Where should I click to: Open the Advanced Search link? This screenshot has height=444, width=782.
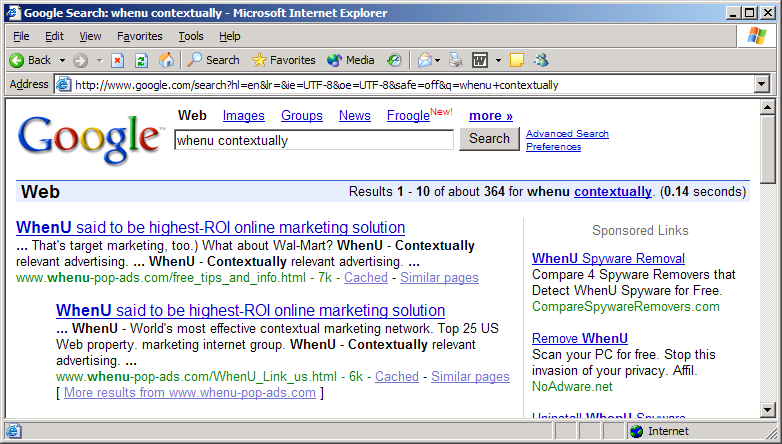pos(567,134)
